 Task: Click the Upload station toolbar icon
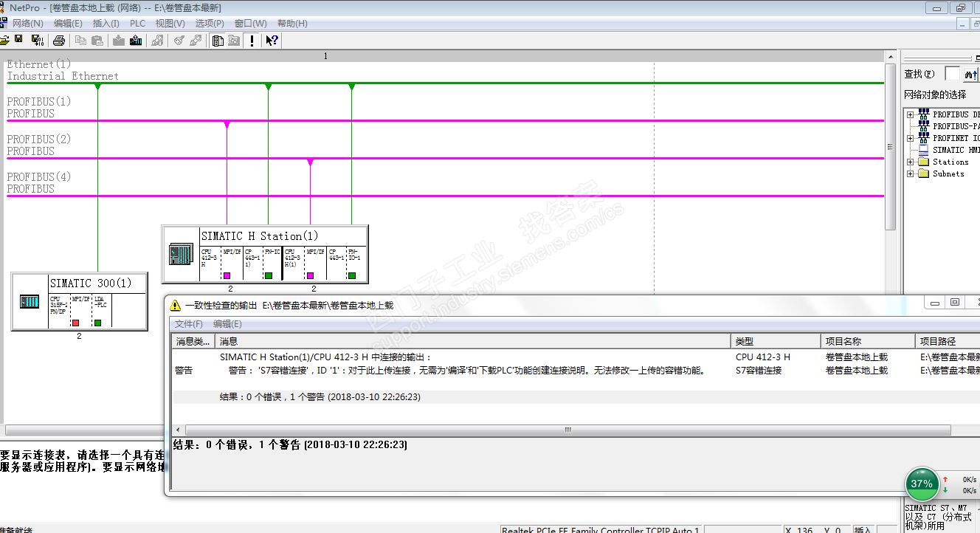[136, 40]
